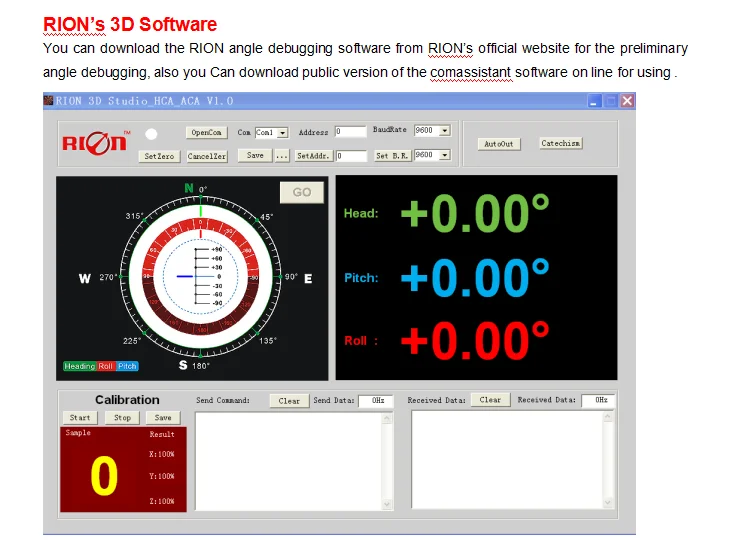Clear the Send Command box

[x=289, y=401]
